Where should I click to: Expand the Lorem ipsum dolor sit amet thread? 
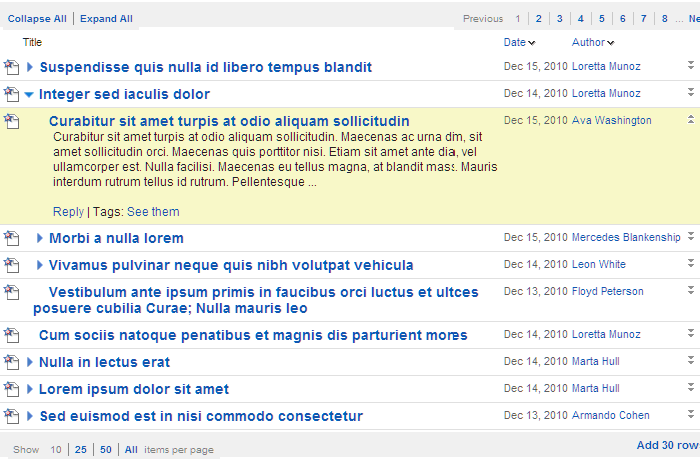[x=30, y=389]
